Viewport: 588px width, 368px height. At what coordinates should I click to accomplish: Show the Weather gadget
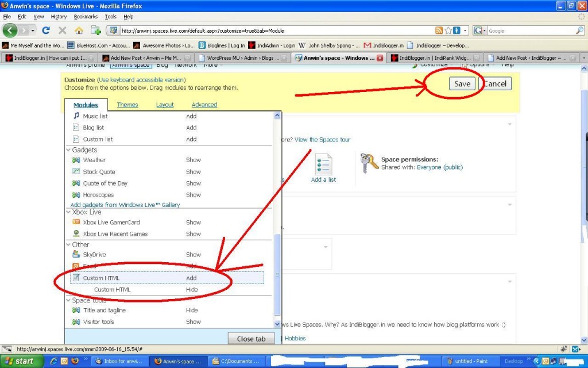[194, 160]
